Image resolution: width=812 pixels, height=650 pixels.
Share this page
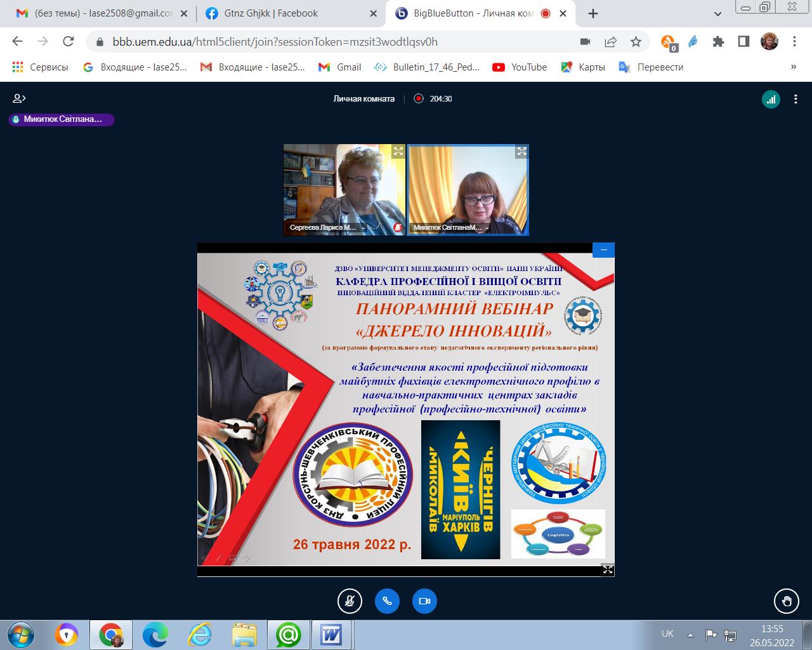pyautogui.click(x=610, y=42)
